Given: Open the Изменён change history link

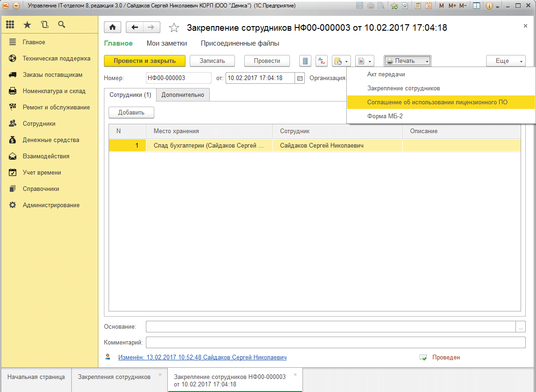Looking at the screenshot, I should point(202,358).
